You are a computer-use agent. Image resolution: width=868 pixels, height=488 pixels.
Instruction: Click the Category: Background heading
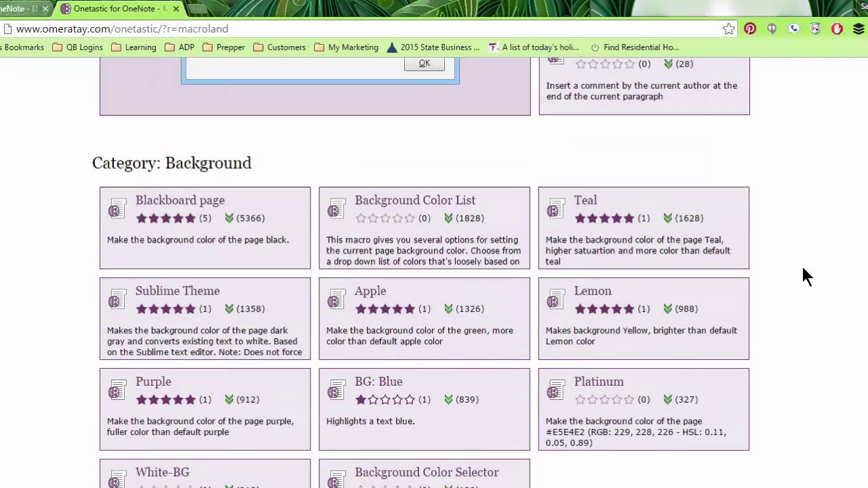coord(172,163)
